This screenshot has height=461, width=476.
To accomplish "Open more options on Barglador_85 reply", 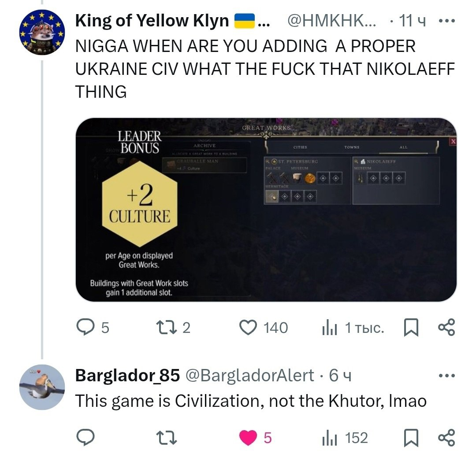I will tap(447, 375).
